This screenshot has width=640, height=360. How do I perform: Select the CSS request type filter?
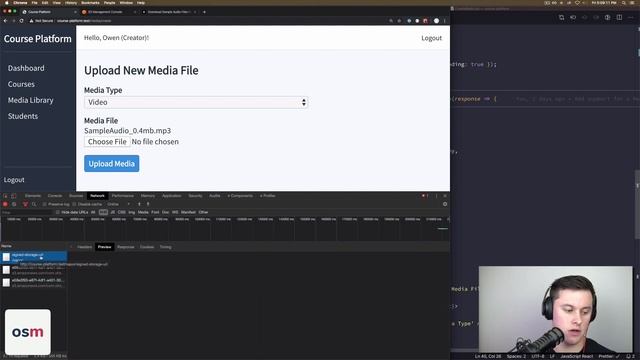[122, 212]
